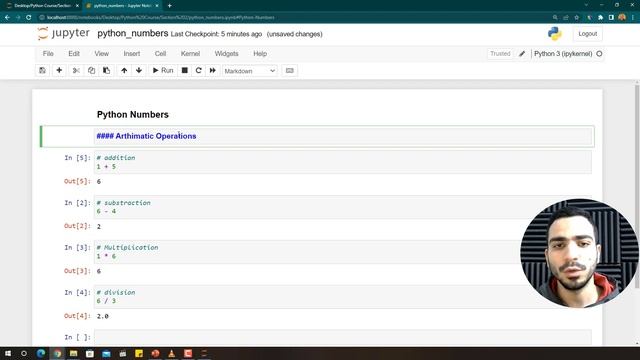Viewport: 640px width, 360px height.
Task: Click the kernel idle circle indicator
Action: [x=599, y=53]
